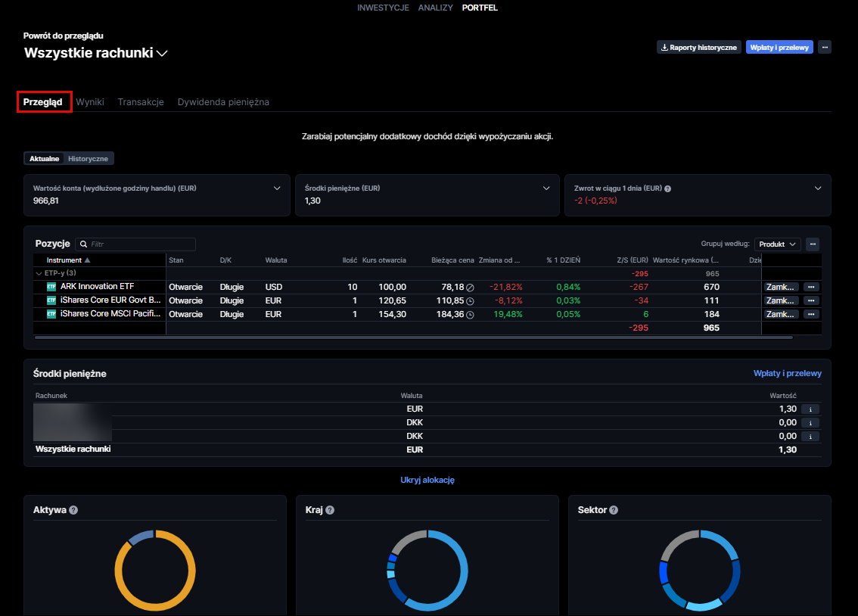Screen dimensions: 858x616
Task: Expand the Środki pieniężne (EUR) summary card
Action: click(547, 188)
